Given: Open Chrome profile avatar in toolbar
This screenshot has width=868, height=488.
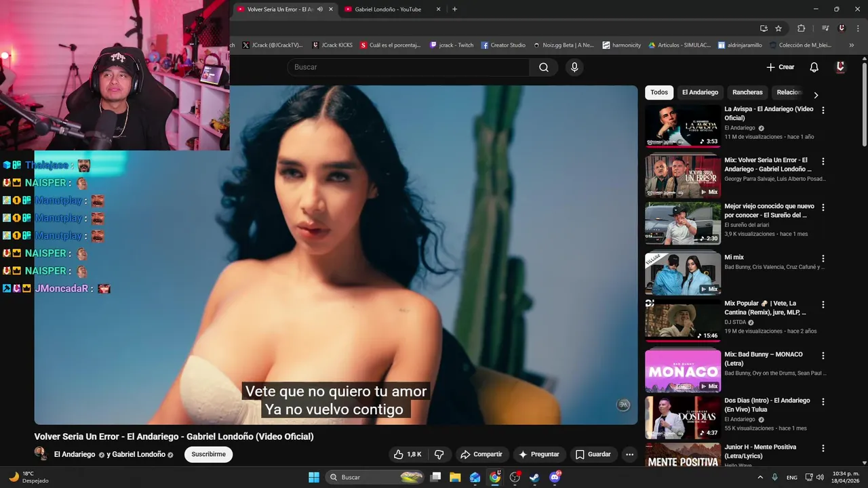Looking at the screenshot, I should coord(842,28).
